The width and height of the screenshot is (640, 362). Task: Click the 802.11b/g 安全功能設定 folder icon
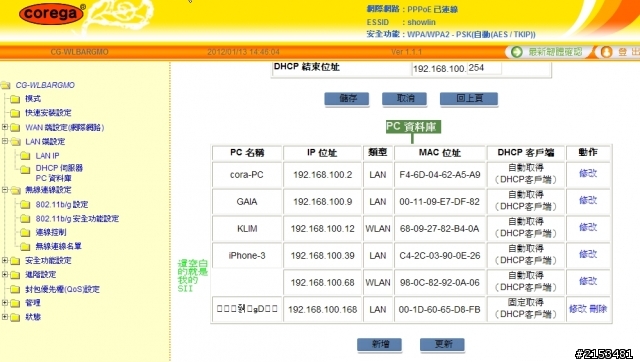(25, 219)
